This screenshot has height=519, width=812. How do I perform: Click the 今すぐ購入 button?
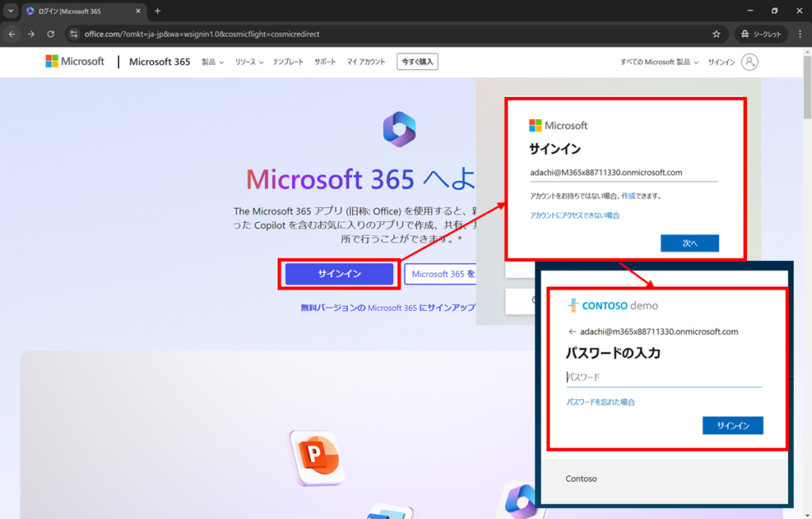[x=417, y=62]
